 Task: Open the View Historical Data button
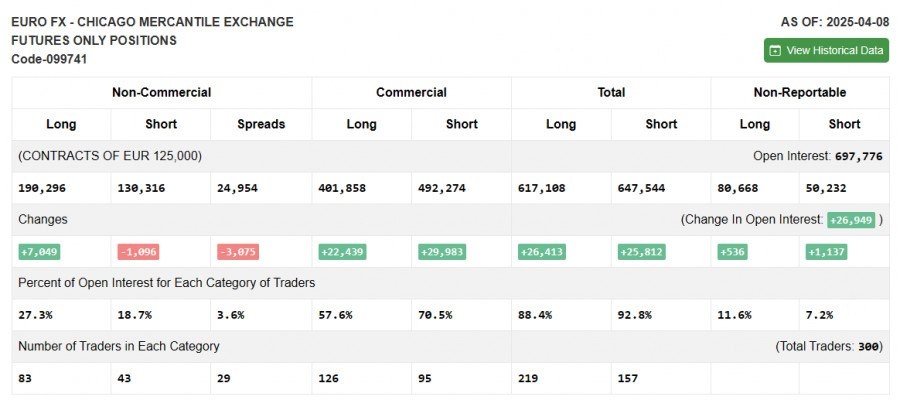(826, 51)
